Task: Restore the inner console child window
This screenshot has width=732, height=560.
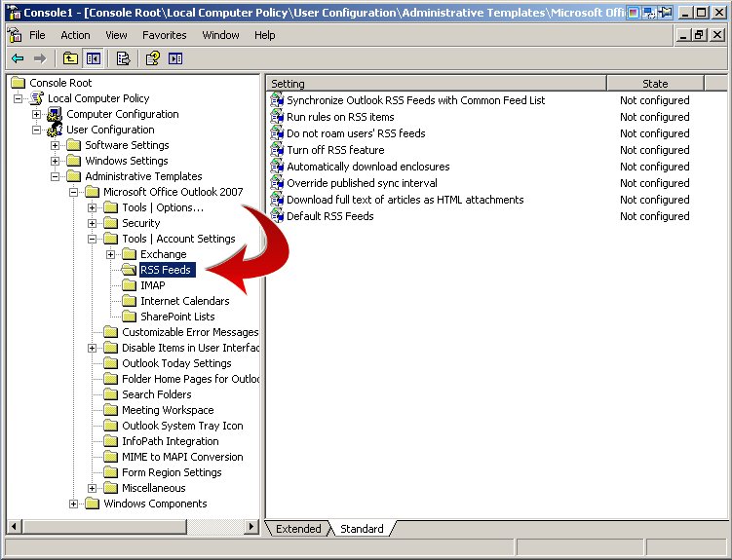Action: [699, 35]
